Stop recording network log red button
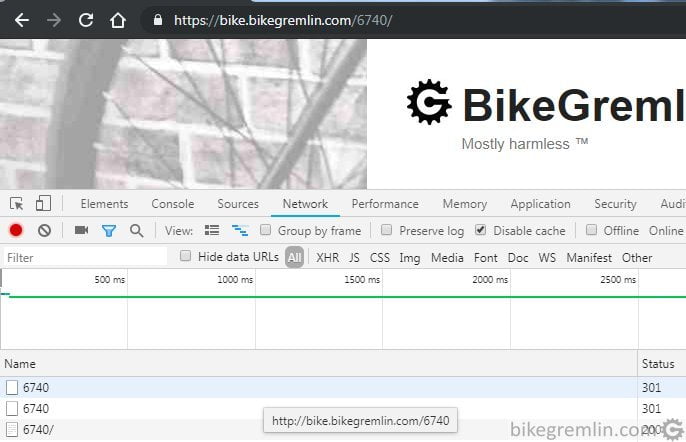 16,230
